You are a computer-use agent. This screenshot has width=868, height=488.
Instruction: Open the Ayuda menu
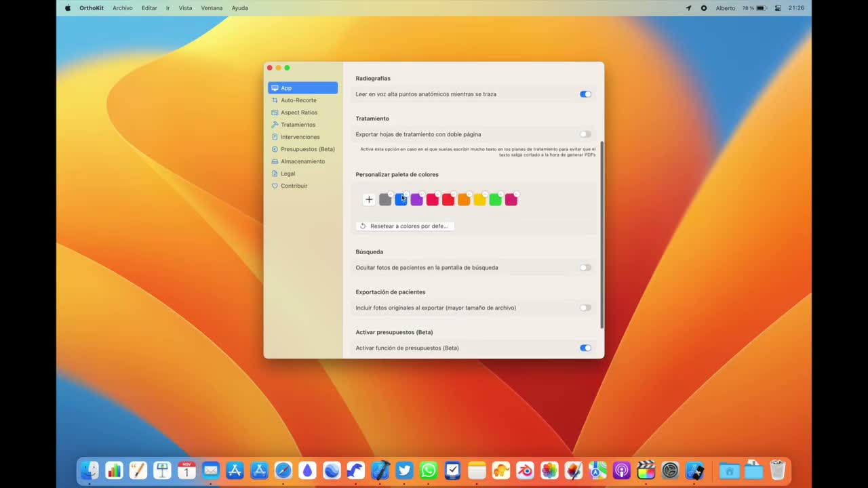(x=239, y=8)
